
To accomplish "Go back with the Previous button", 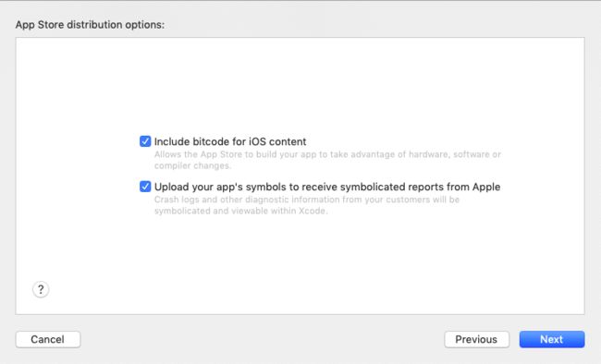I will [476, 339].
